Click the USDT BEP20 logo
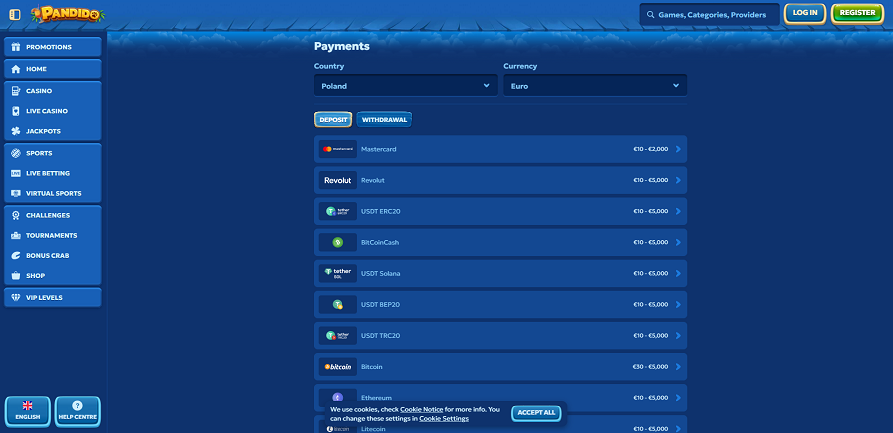893x433 pixels. pos(338,304)
